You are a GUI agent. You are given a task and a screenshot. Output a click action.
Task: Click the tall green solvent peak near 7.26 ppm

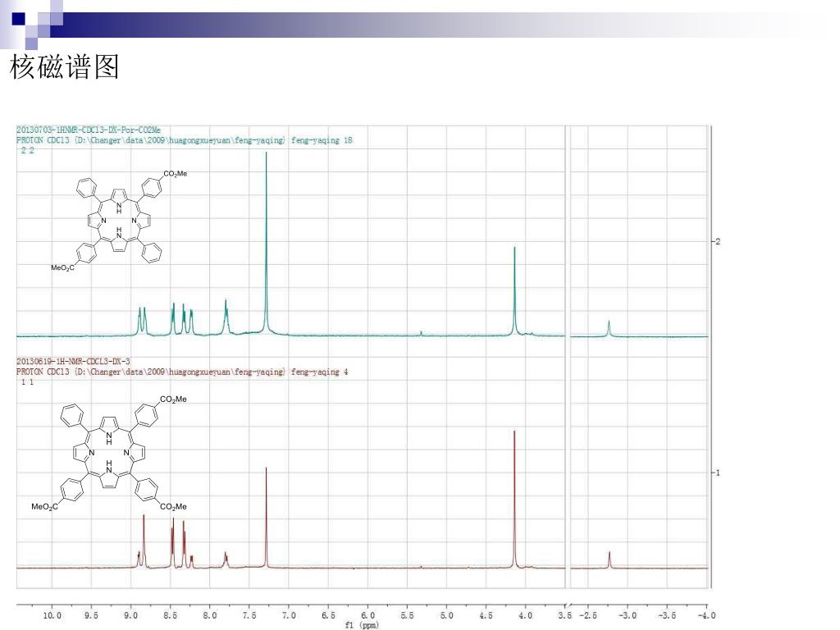[x=267, y=244]
